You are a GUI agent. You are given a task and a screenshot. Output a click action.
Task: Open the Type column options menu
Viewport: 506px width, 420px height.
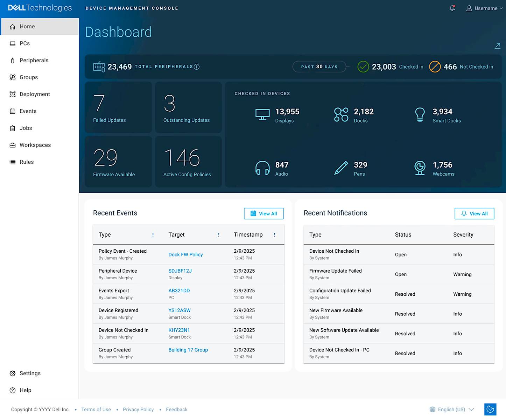click(x=153, y=235)
